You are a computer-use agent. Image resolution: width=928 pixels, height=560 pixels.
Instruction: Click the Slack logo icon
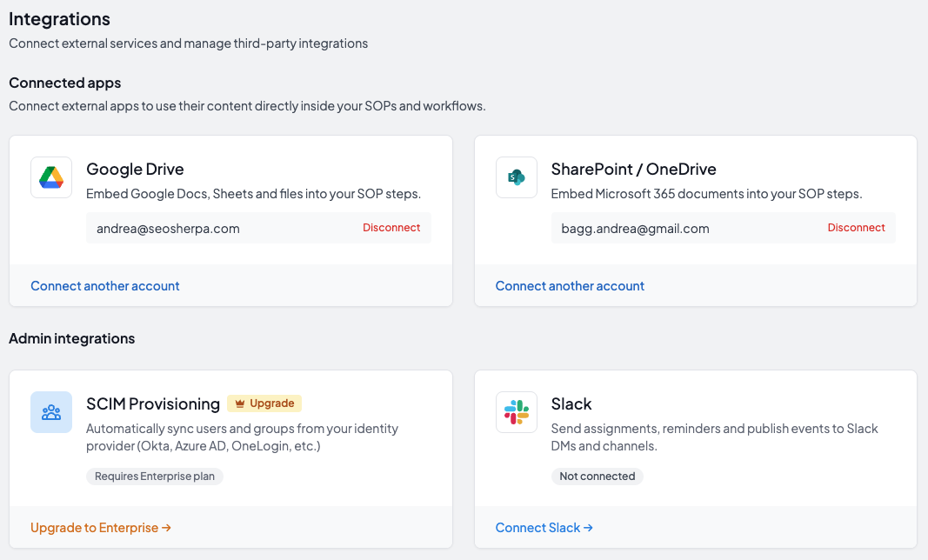(517, 412)
